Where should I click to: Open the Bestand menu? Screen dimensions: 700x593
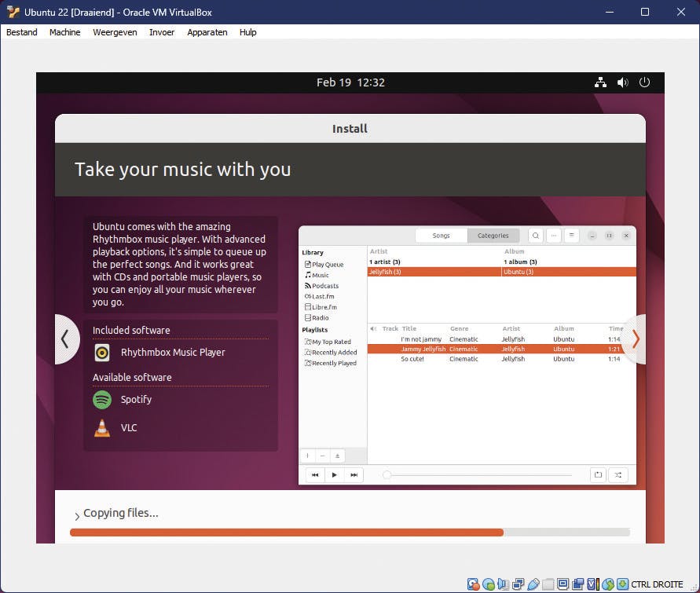pos(21,32)
